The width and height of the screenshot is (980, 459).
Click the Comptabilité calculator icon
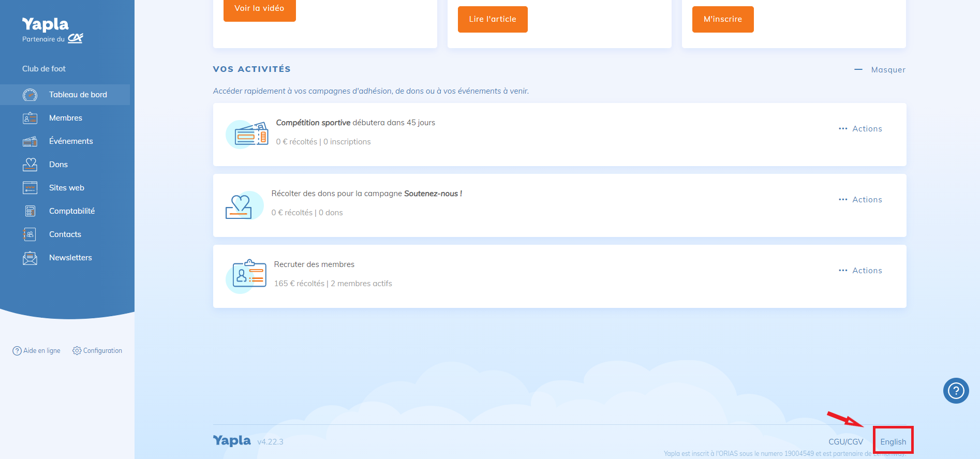pos(30,211)
